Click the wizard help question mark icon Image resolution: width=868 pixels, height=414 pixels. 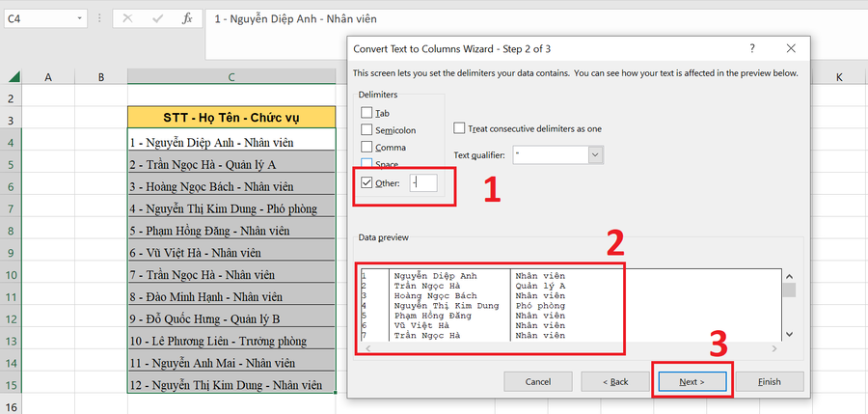(x=751, y=48)
